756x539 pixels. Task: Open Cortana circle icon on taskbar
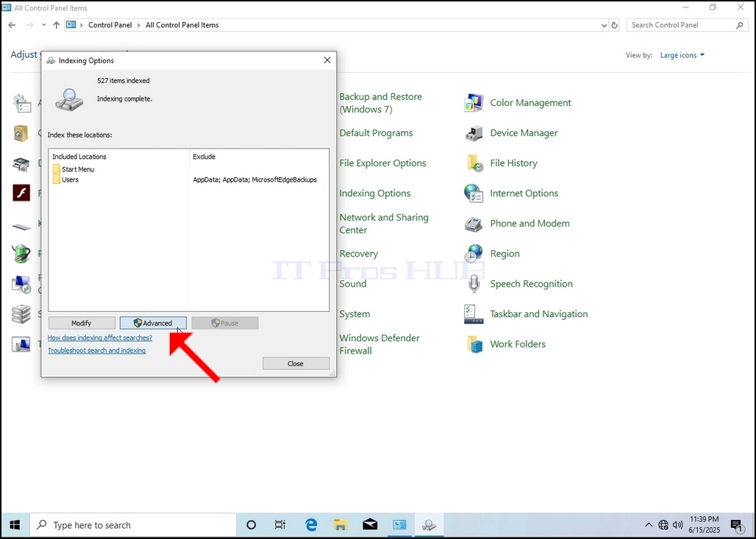[252, 525]
